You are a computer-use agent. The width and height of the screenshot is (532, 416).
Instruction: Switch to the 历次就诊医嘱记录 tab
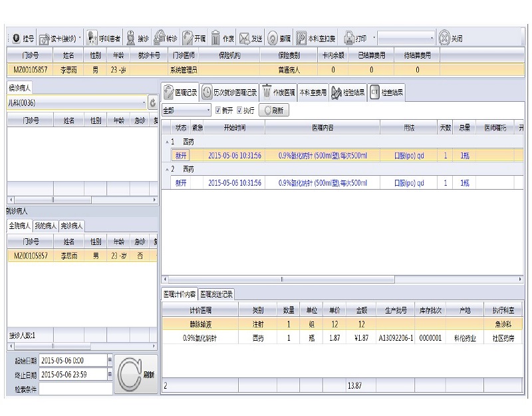(229, 93)
